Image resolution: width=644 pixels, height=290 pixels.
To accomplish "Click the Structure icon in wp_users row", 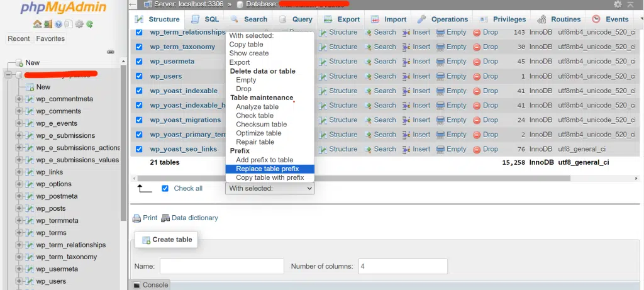I will coord(323,76).
